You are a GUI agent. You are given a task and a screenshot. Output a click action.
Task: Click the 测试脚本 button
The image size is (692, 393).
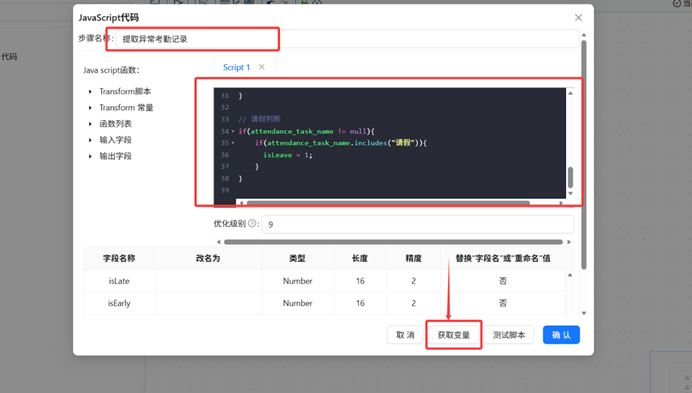(x=509, y=335)
